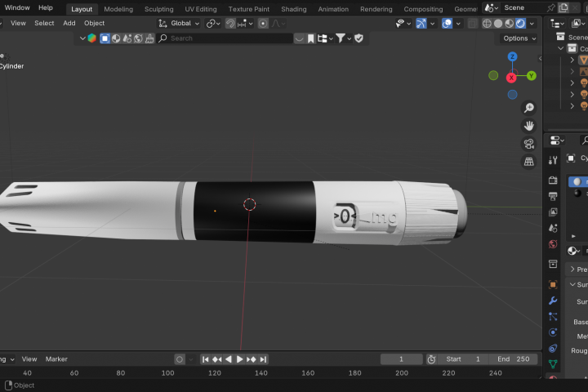Play animation in reverse
588x392 pixels.
229,359
